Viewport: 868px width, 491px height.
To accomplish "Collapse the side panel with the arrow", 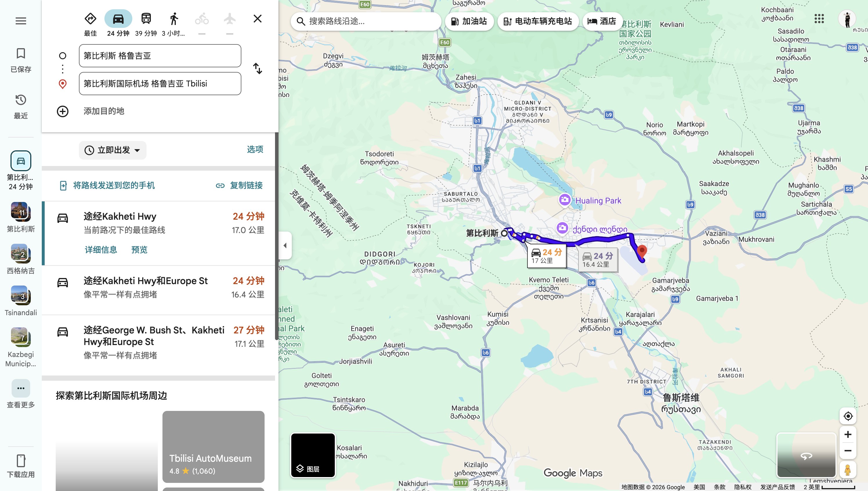I will click(285, 245).
